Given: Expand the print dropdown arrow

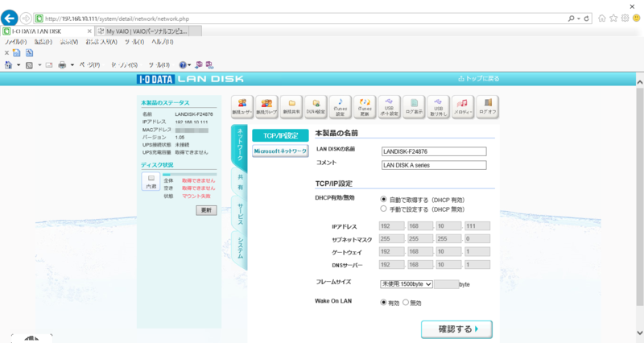Looking at the screenshot, I should [72, 65].
